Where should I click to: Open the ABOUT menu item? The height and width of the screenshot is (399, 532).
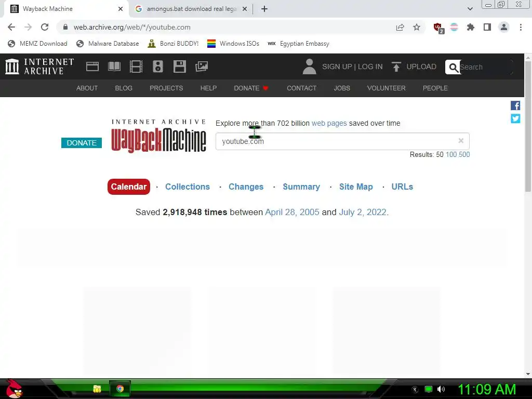pos(87,88)
